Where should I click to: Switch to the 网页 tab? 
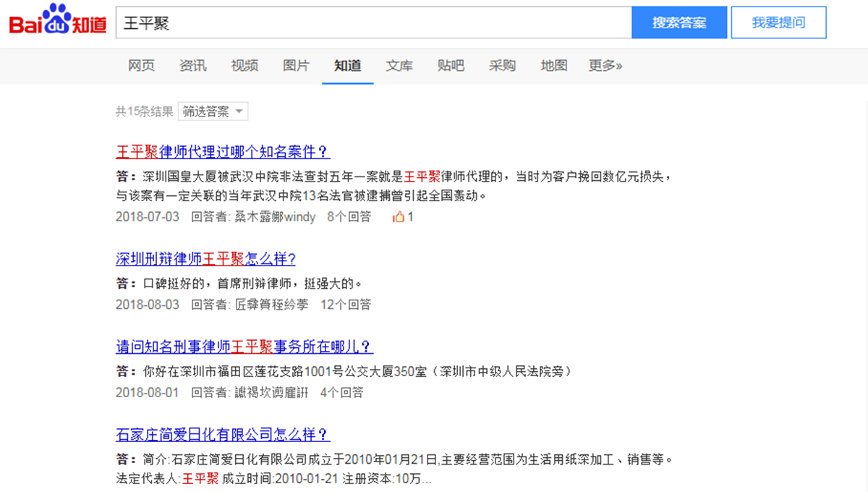[x=140, y=65]
